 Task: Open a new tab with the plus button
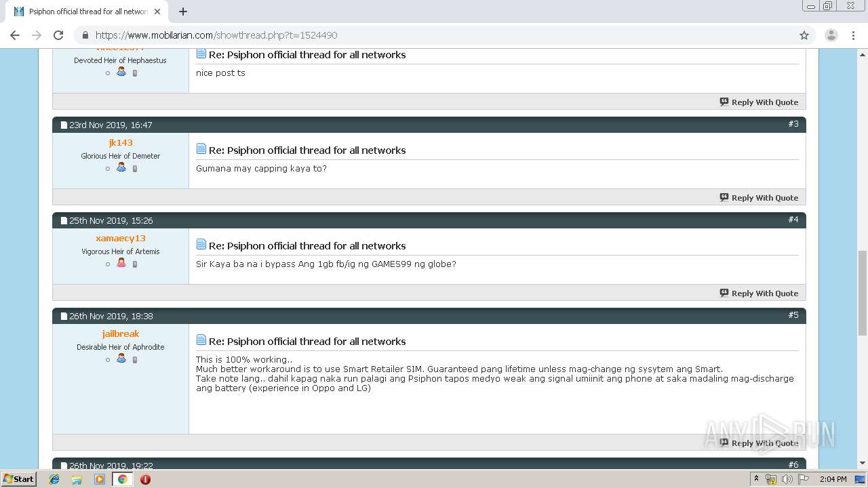tap(183, 12)
